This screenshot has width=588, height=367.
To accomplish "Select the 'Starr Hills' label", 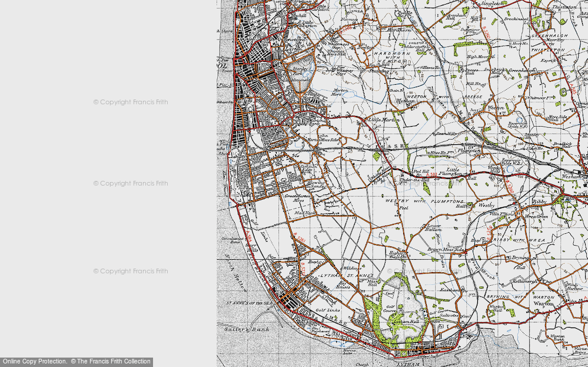I will click(x=251, y=248).
